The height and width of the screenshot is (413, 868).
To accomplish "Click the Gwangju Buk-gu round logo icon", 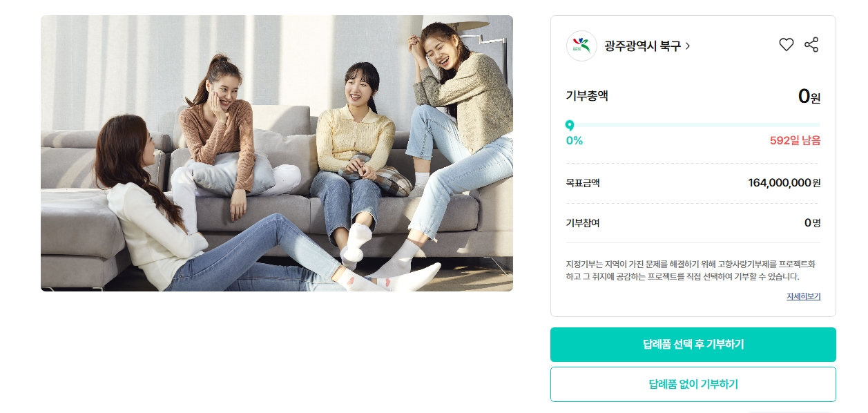I will point(581,46).
